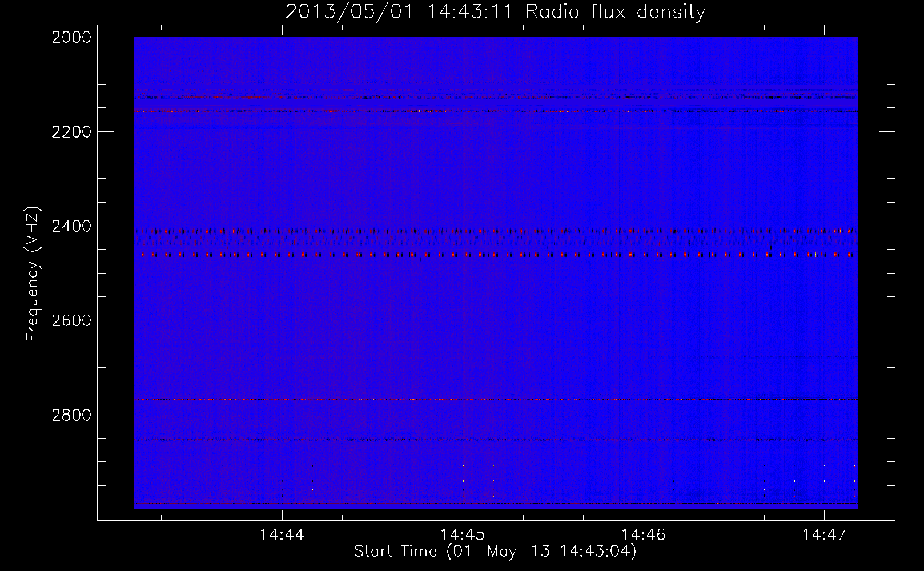Viewport: 924px width, 571px height.
Task: Click the 'Frequency (MHZ)' axis label
Action: coord(33,274)
